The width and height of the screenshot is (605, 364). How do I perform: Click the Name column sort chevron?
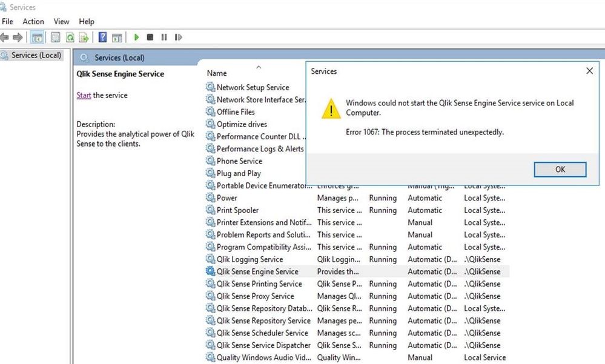(259, 67)
